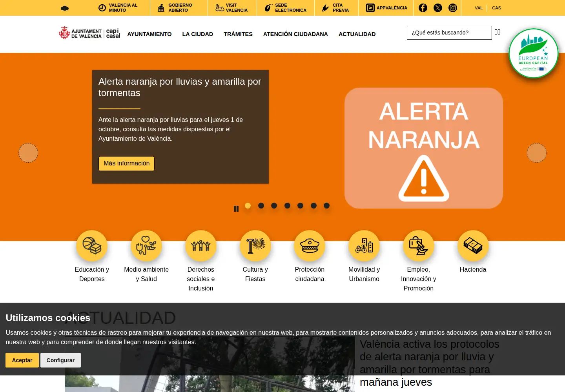Switch language to CAS
This screenshot has height=392, width=565.
(496, 8)
